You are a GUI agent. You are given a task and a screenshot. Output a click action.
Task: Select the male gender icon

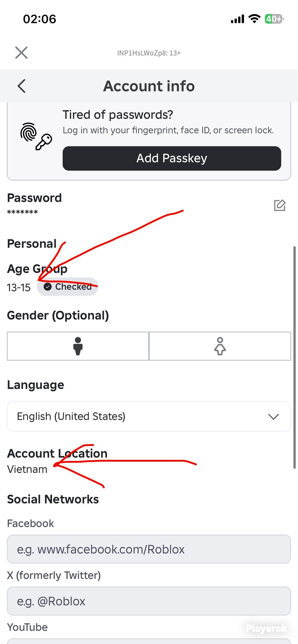click(78, 346)
